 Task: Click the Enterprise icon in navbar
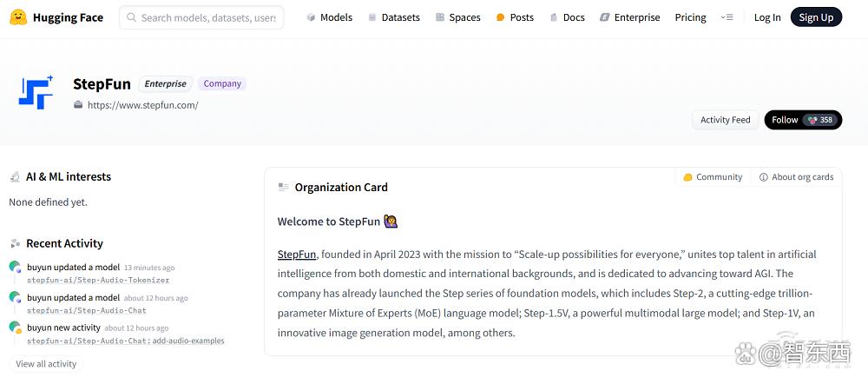[605, 17]
